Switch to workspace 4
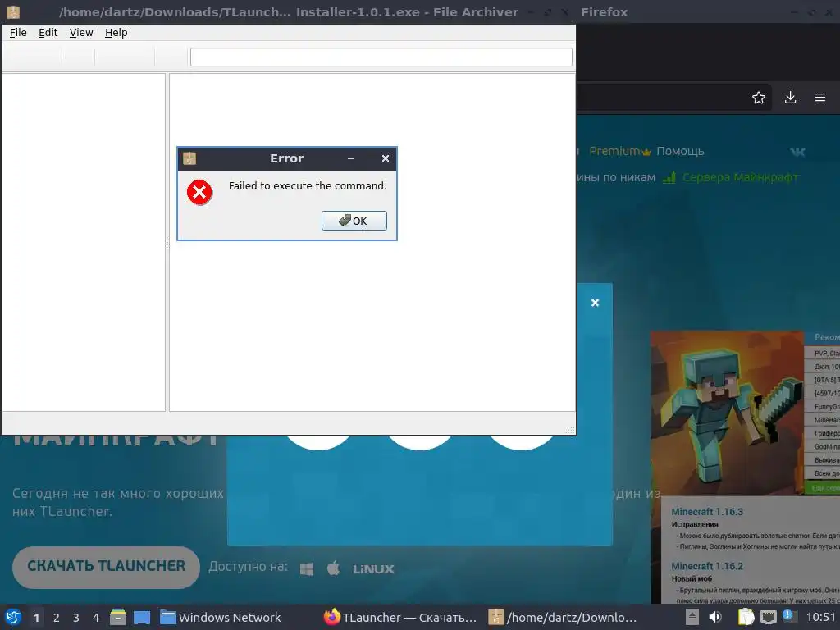The image size is (840, 630). [x=96, y=618]
